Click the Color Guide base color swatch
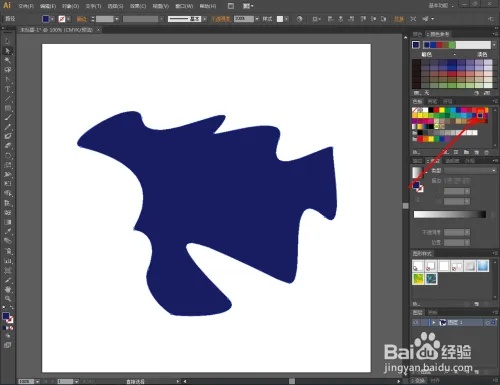This screenshot has width=500, height=385. click(416, 45)
